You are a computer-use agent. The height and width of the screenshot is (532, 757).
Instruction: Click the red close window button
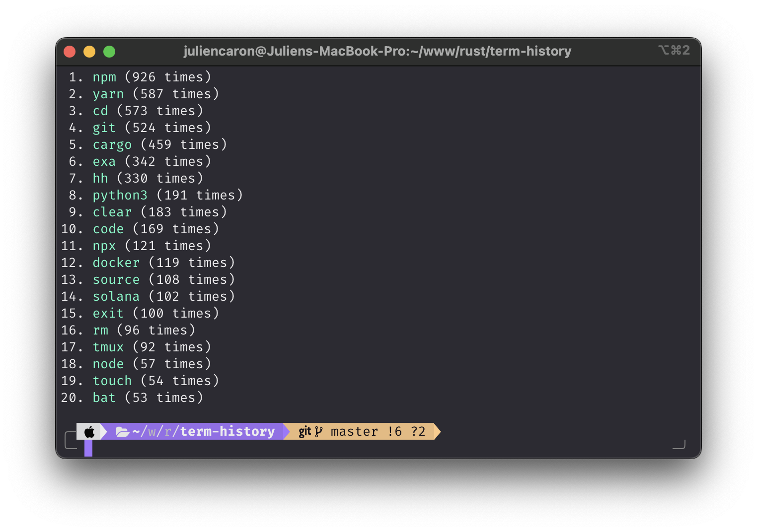coord(70,52)
